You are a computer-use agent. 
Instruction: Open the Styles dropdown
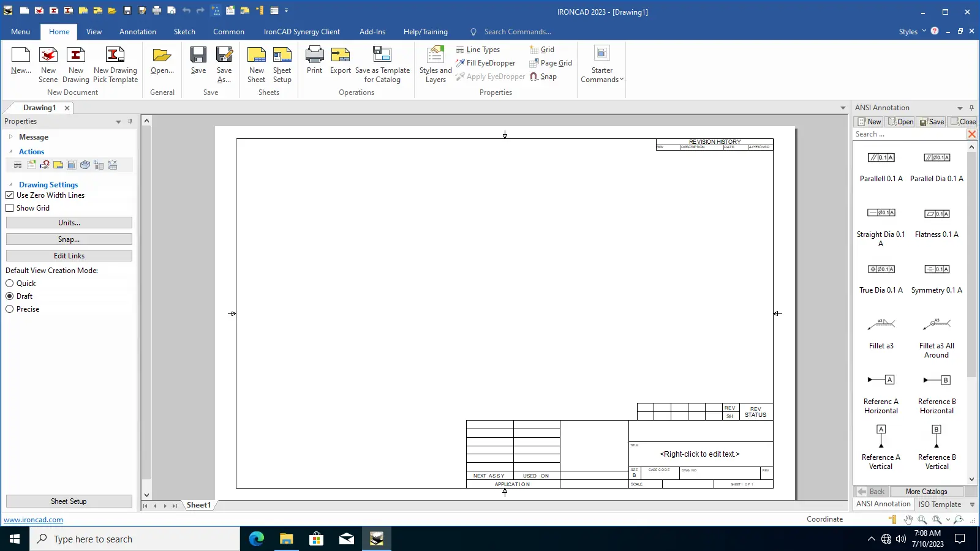pos(913,32)
